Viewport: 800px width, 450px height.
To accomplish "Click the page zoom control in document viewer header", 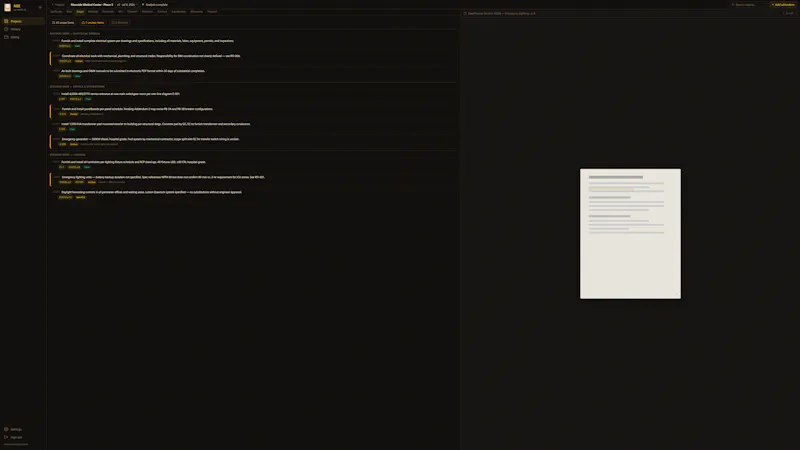I will tap(788, 13).
